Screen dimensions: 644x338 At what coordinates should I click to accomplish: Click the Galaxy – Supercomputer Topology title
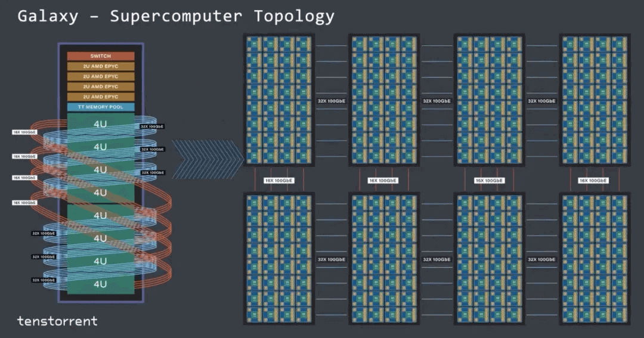pyautogui.click(x=176, y=16)
